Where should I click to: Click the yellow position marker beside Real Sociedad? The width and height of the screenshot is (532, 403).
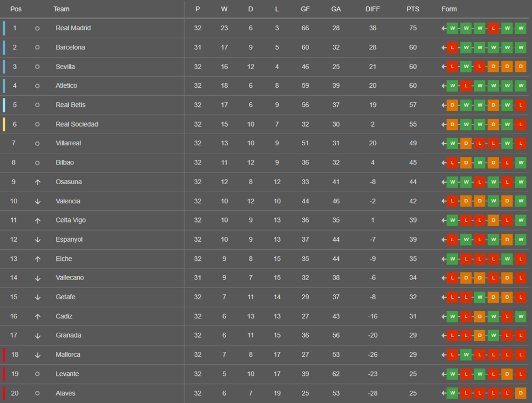pos(4,124)
